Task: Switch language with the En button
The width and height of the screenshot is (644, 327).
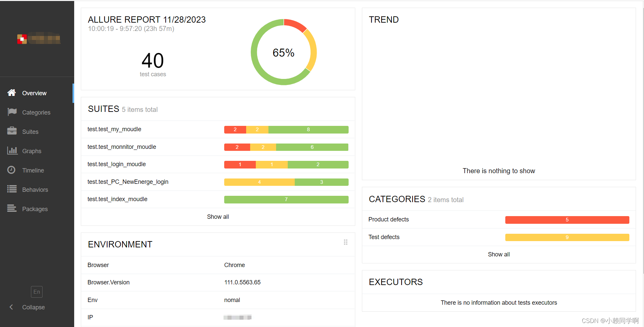Action: 37,292
